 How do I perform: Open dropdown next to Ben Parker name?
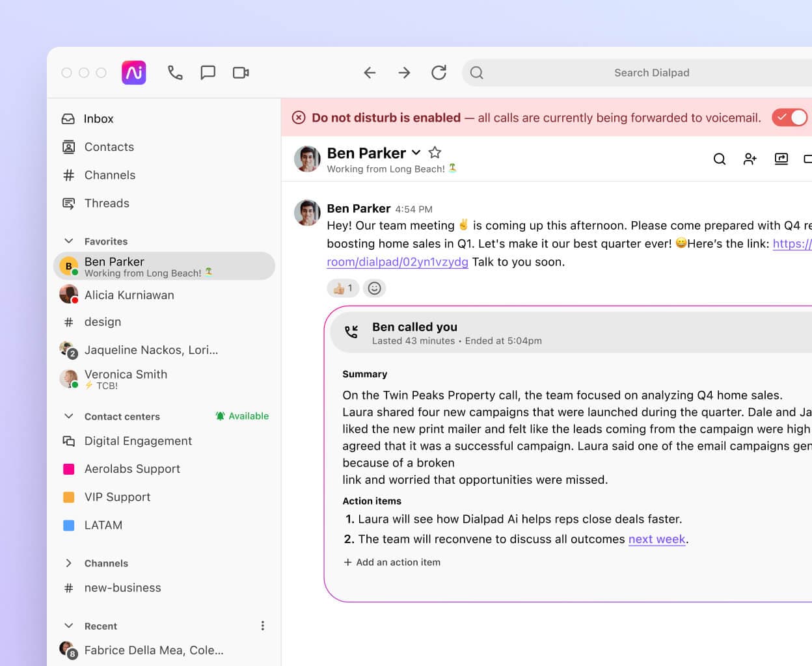click(416, 153)
